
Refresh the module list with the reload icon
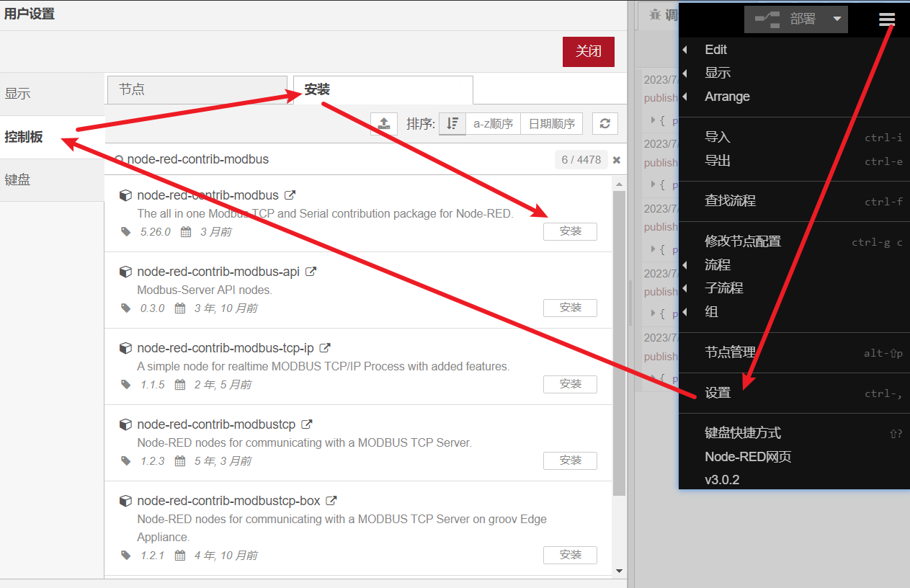[605, 123]
